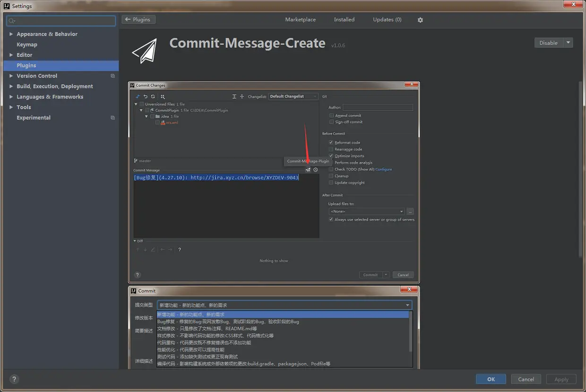Uncheck Optimize imports option
Image resolution: width=586 pixels, height=392 pixels.
(x=331, y=156)
